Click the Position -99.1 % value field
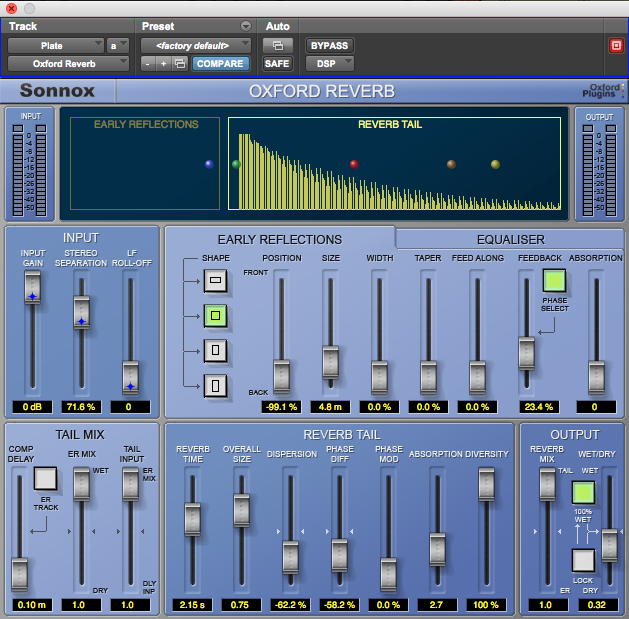Image resolution: width=629 pixels, height=619 pixels. point(282,407)
